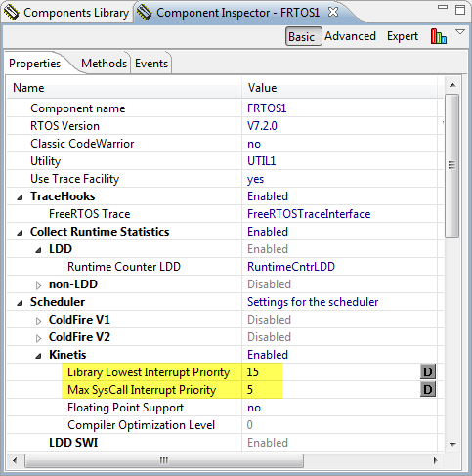
Task: Collapse the Collect Runtime Statistics group
Action: 21,233
